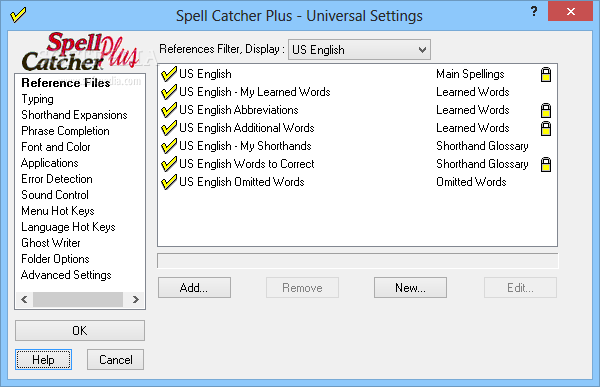This screenshot has width=600, height=387.
Task: Open Advanced Settings category
Action: tap(66, 275)
